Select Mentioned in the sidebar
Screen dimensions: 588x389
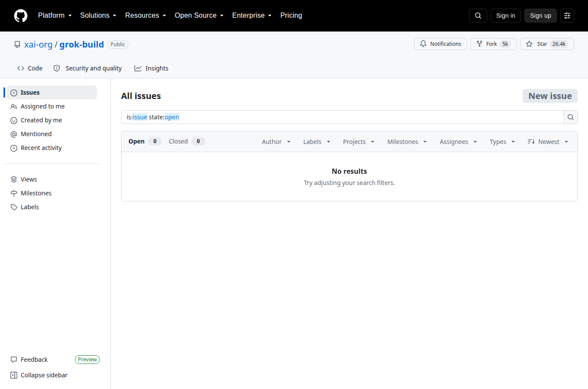tap(52, 134)
